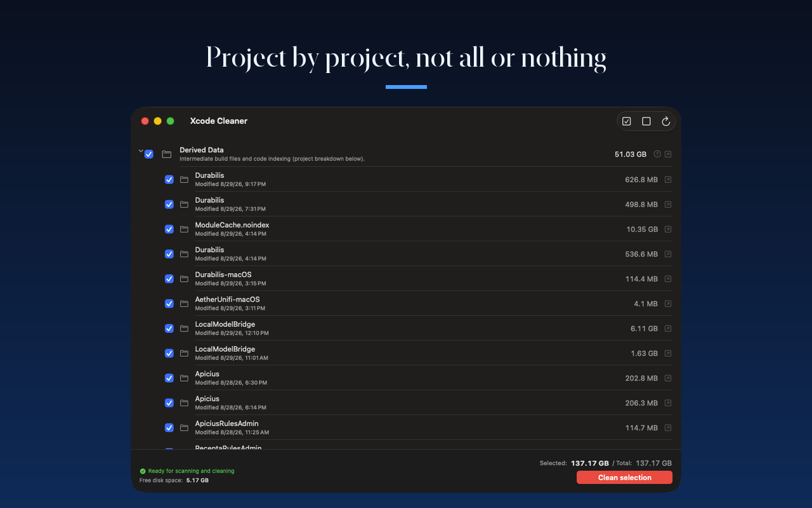Viewport: 812px width, 508px height.
Task: Click the free disk space value 5.17 GB
Action: click(197, 480)
